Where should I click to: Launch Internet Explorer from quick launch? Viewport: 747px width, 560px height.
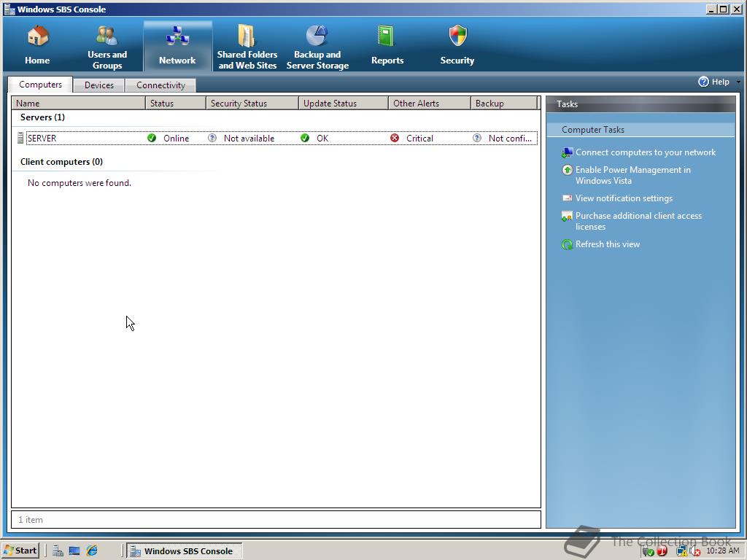tap(92, 551)
